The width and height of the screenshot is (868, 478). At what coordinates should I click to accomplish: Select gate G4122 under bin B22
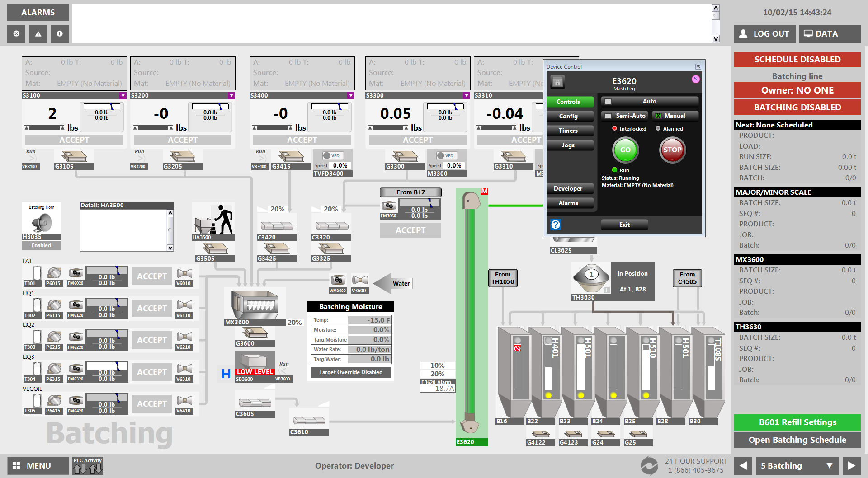[540, 434]
